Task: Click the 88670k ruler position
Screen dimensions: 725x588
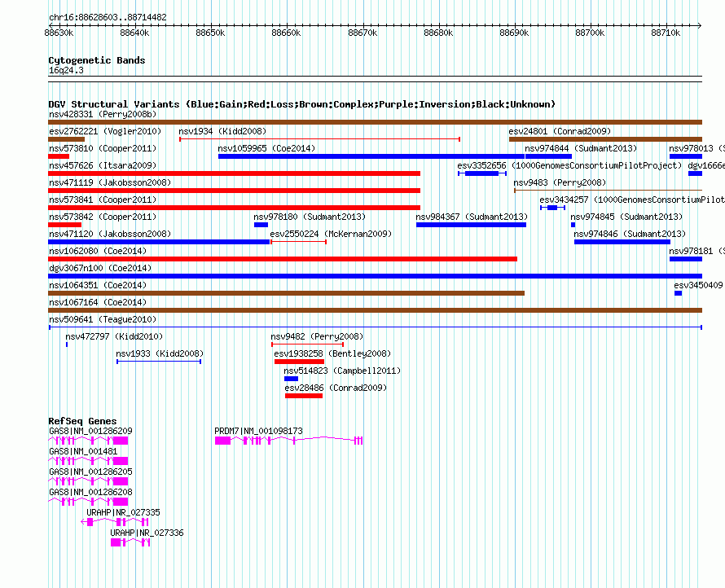Action: [x=362, y=33]
